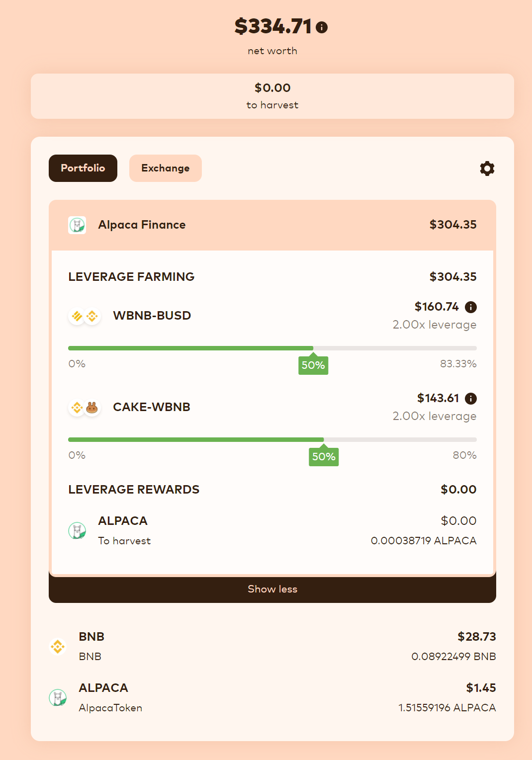532x760 pixels.
Task: Click the ALPACA rewards token icon
Action: coord(77,531)
